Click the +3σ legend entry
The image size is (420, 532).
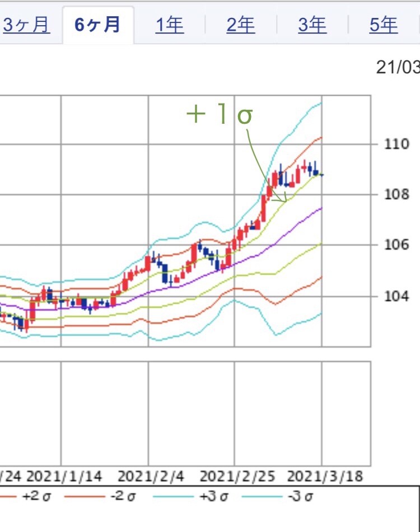pos(190,496)
